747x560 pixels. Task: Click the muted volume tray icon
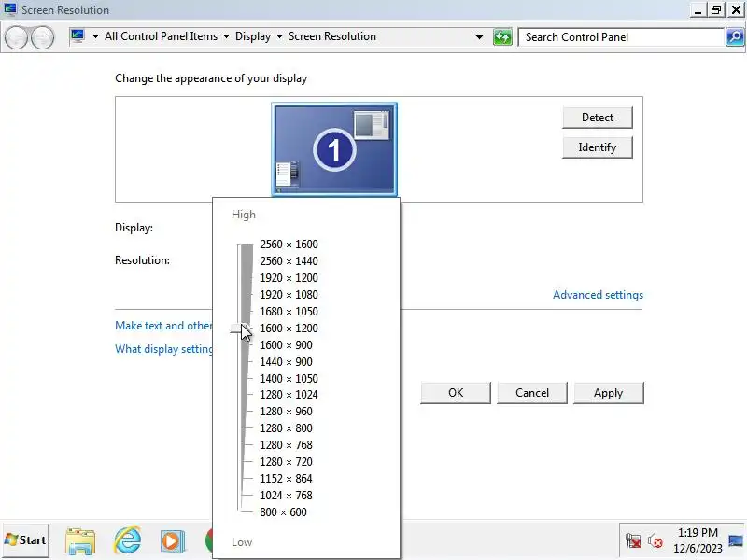click(655, 540)
